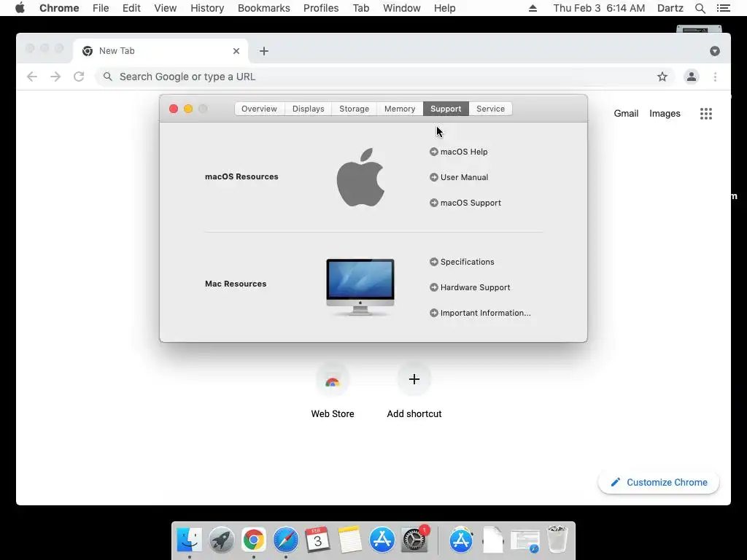Open the Apple menu
Image resolution: width=747 pixels, height=560 pixels.
[20, 8]
